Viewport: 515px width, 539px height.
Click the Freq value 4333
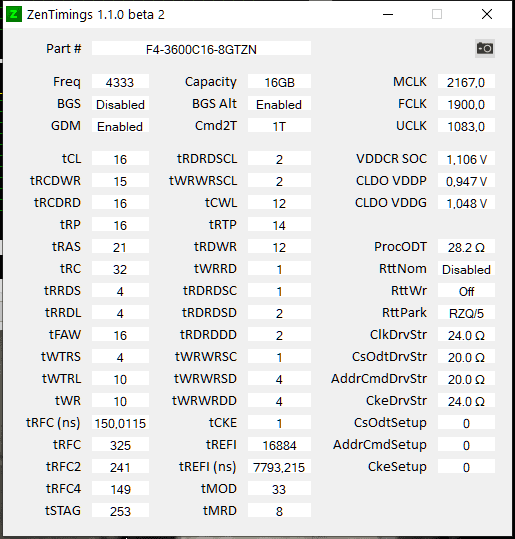point(120,81)
